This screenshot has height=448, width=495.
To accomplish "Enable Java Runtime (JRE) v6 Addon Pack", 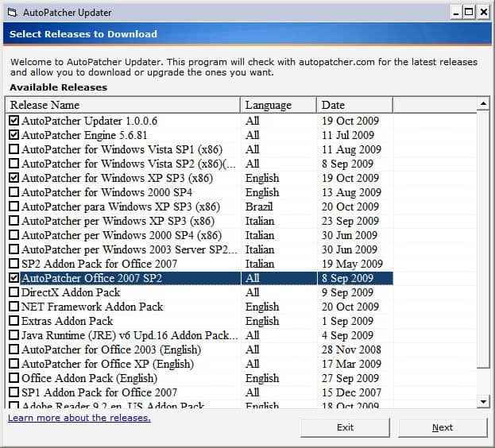I will coord(14,336).
